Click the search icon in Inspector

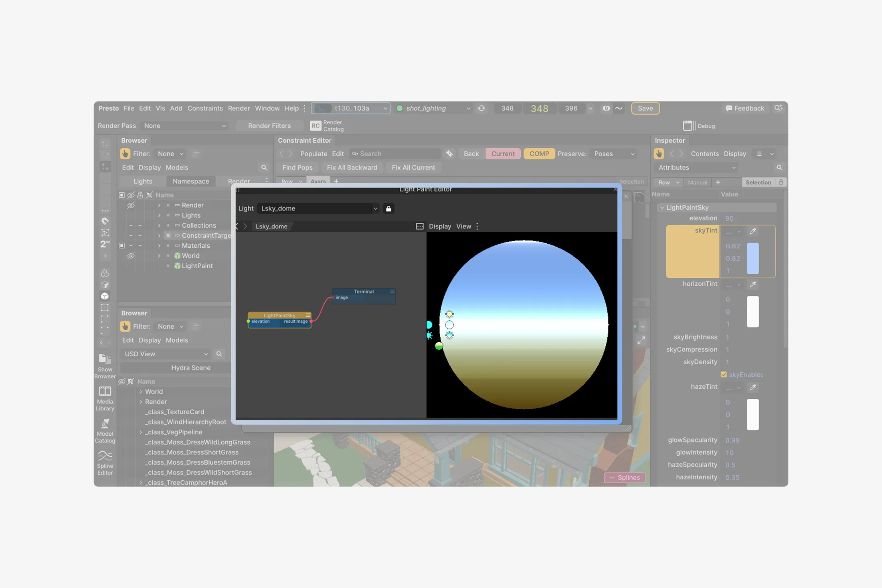click(x=779, y=168)
